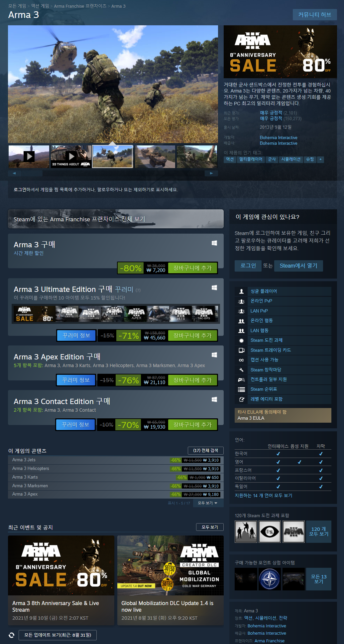Screen dimensions: 344x644
Task: Click the 캡션 사용 가능 CC icon
Action: coord(241,360)
